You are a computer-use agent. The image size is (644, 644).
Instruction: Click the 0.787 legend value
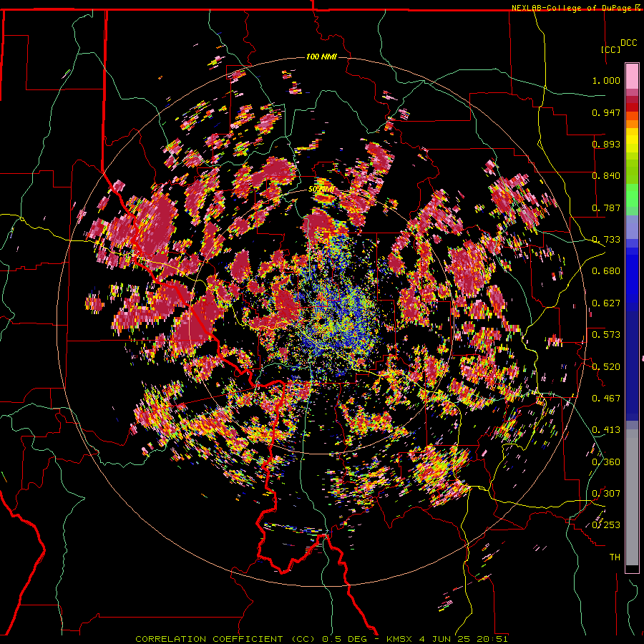[606, 208]
